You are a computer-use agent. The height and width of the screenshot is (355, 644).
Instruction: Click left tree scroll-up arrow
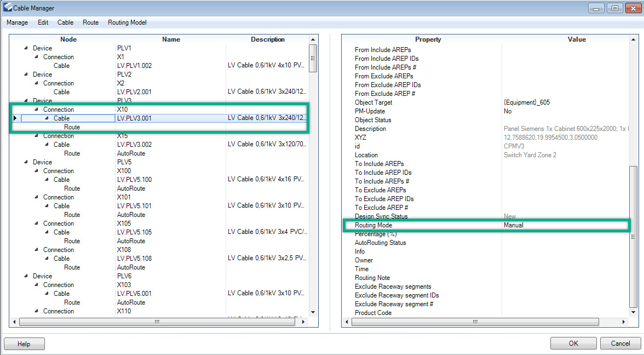[313, 40]
